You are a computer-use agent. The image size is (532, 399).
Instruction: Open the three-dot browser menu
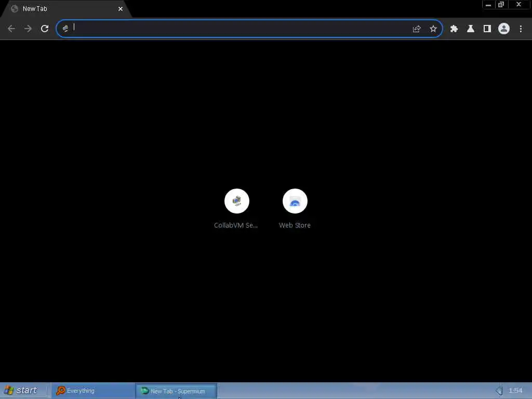[x=521, y=29]
